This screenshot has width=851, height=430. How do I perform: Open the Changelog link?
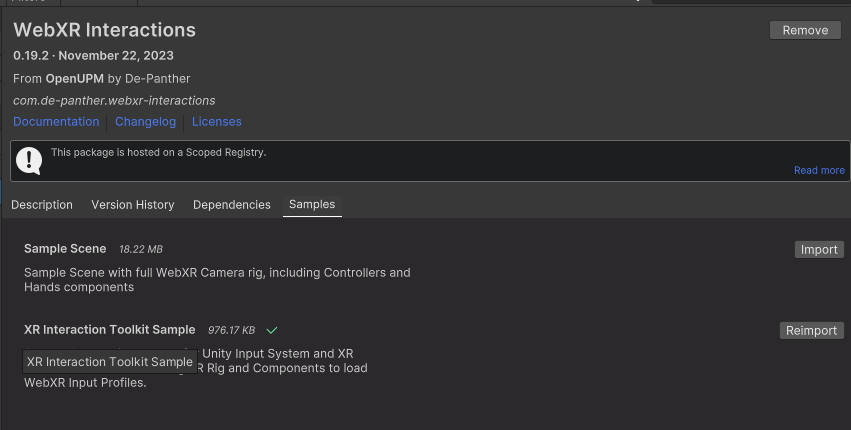click(145, 122)
